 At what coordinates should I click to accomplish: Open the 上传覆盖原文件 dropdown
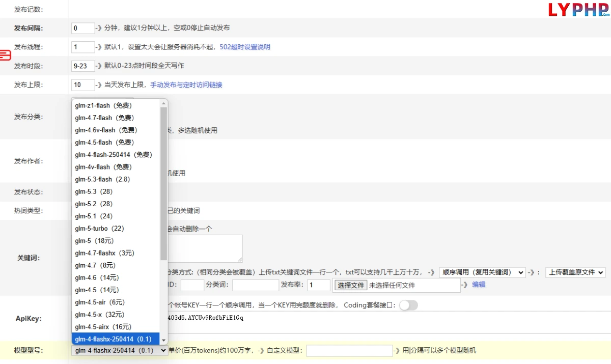575,272
